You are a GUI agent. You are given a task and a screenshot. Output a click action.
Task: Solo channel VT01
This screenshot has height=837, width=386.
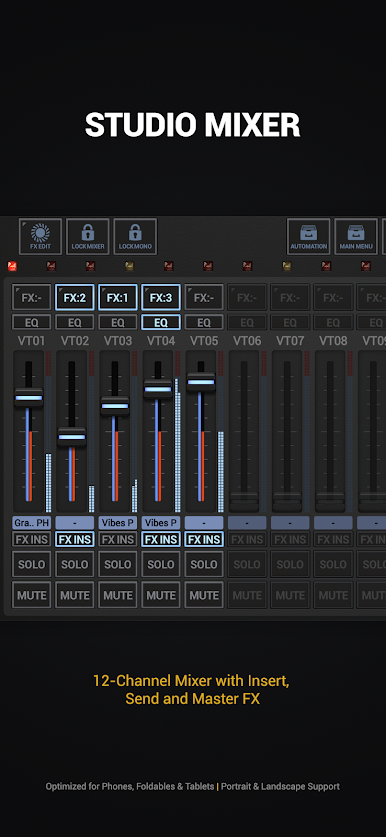pos(32,564)
